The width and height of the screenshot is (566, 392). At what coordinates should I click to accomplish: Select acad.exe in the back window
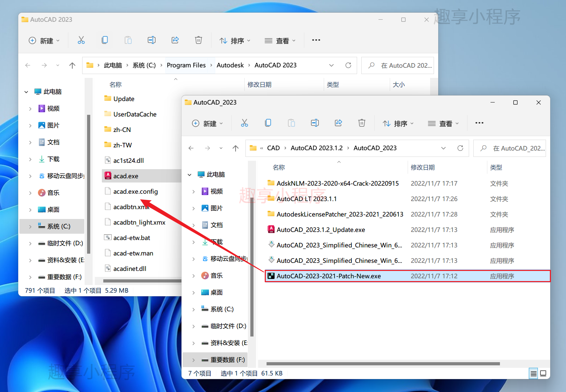[x=142, y=176]
